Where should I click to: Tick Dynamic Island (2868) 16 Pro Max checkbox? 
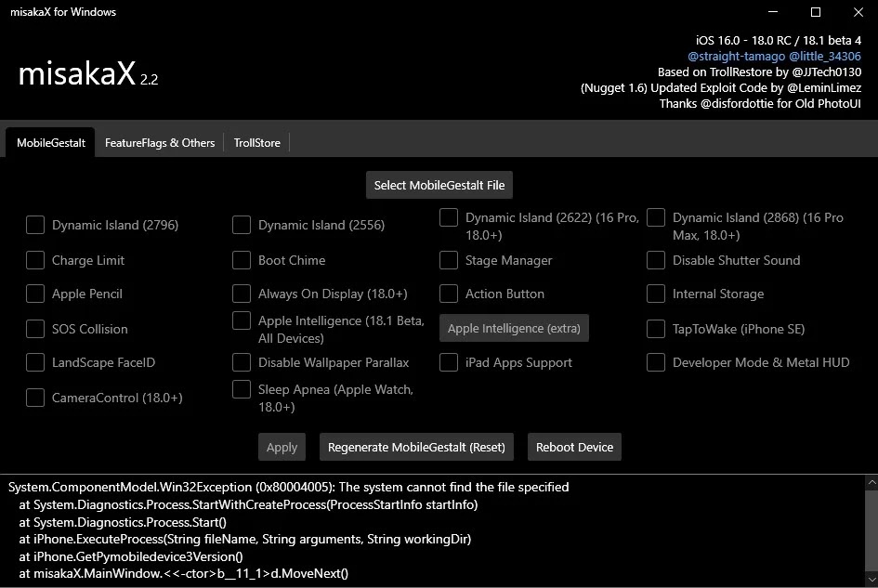(656, 218)
